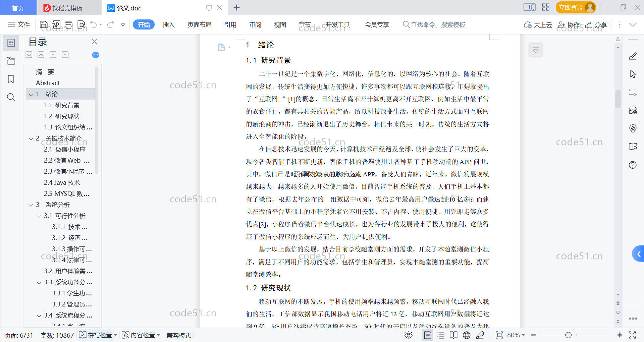Open the 审阅 tab
Image resolution: width=644 pixels, height=342 pixels.
tap(255, 24)
